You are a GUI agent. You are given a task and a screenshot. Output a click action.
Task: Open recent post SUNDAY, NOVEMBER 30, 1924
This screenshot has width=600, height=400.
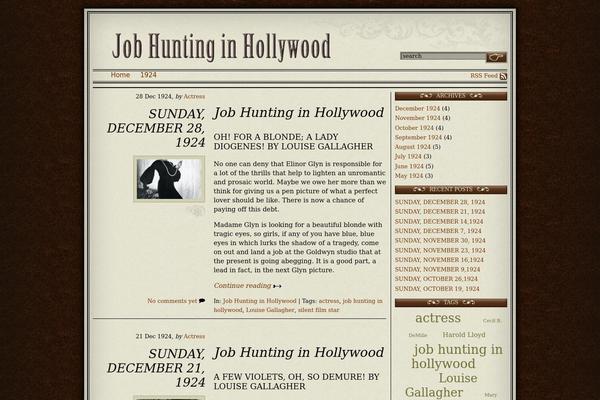(x=440, y=240)
